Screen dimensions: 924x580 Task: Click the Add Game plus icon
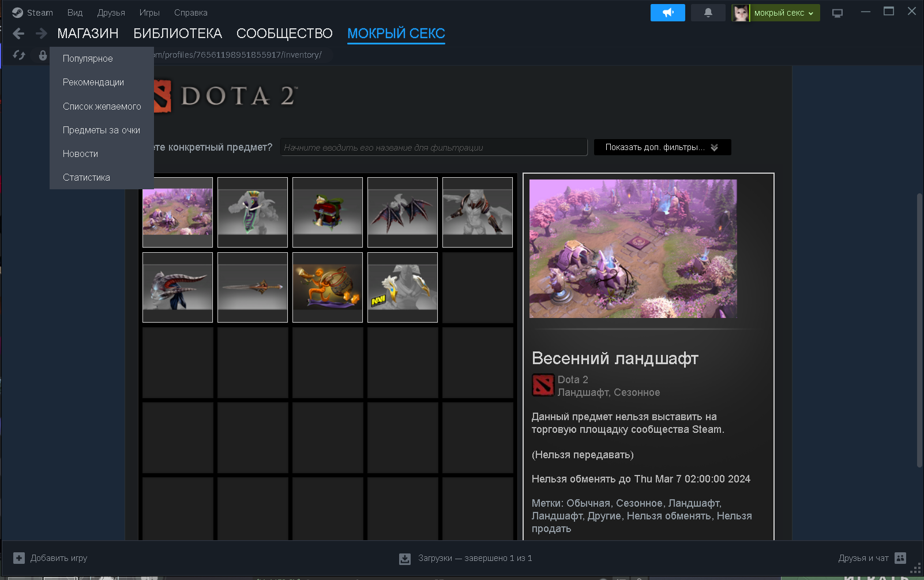click(x=19, y=558)
